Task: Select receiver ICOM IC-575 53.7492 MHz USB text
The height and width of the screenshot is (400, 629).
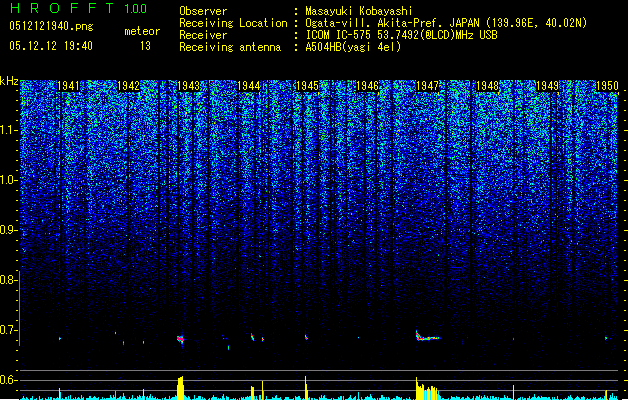Action: pos(401,35)
